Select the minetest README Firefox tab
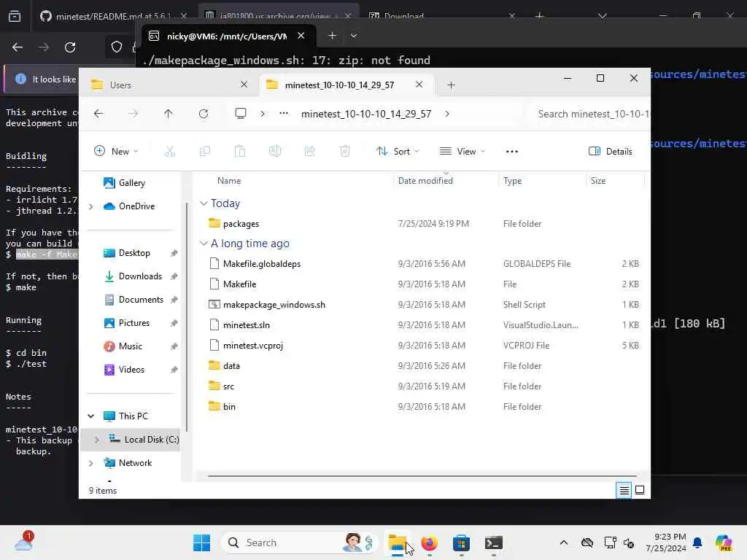This screenshot has height=560, width=747. 113,16
